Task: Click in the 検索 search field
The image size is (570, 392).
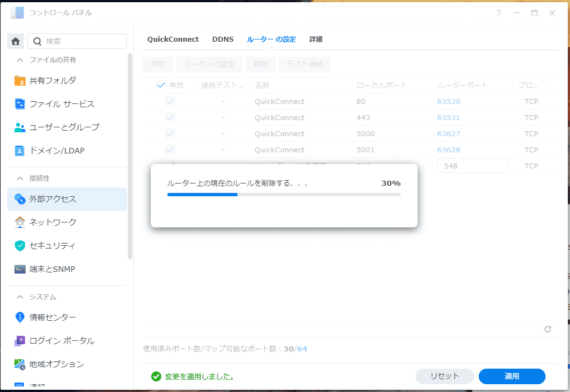Action: [77, 42]
